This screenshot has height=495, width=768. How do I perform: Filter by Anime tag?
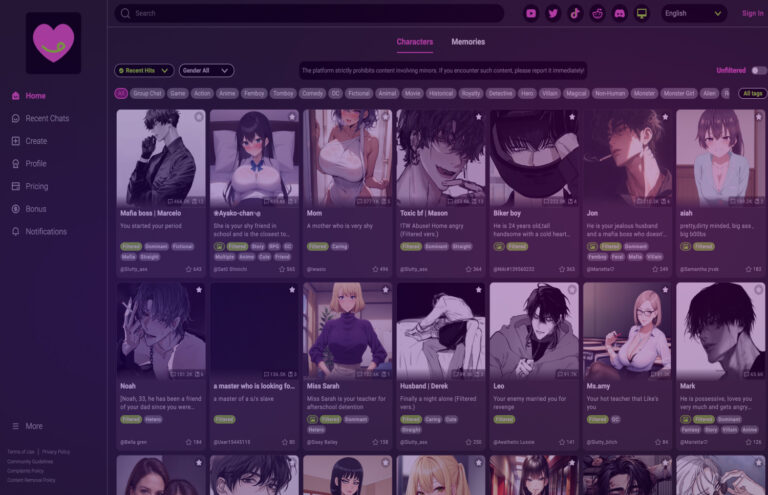227,93
